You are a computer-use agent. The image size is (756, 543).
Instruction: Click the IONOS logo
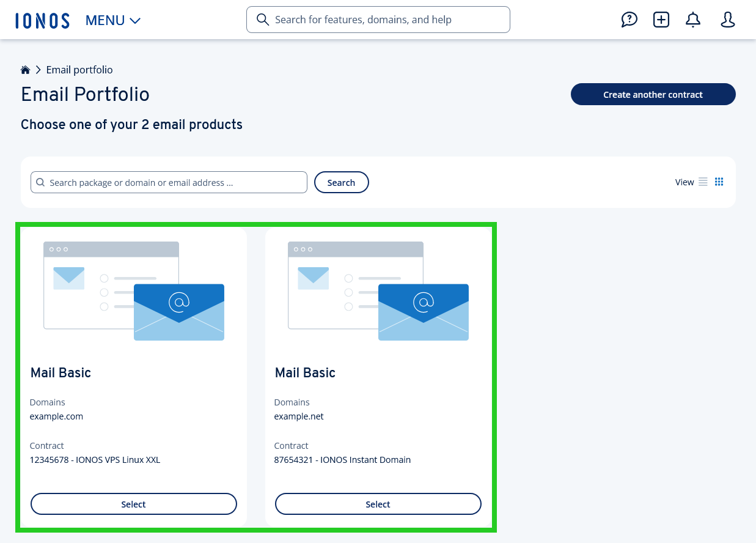[42, 20]
